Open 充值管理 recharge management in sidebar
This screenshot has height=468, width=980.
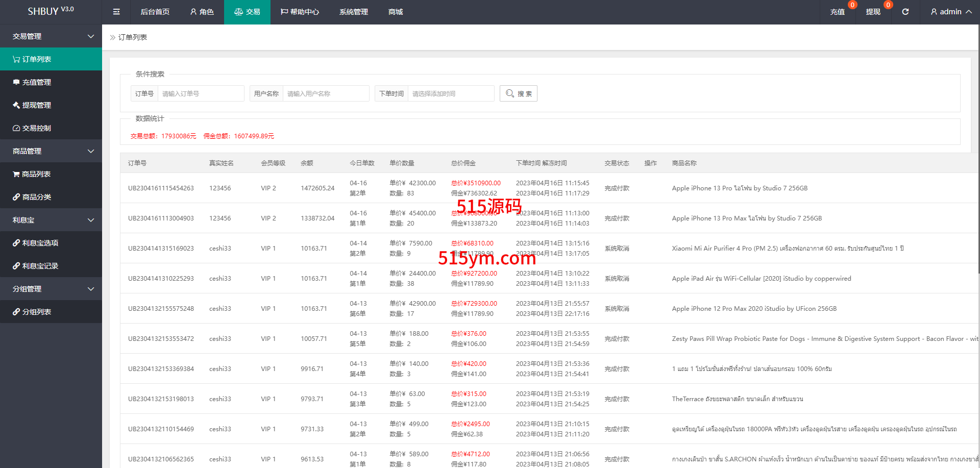point(36,82)
